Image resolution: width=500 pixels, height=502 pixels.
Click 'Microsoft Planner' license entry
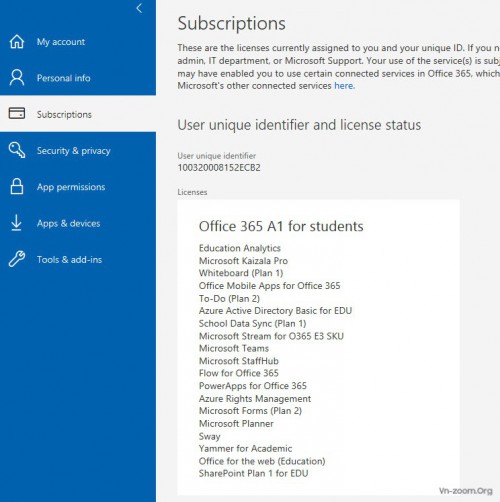click(x=236, y=424)
